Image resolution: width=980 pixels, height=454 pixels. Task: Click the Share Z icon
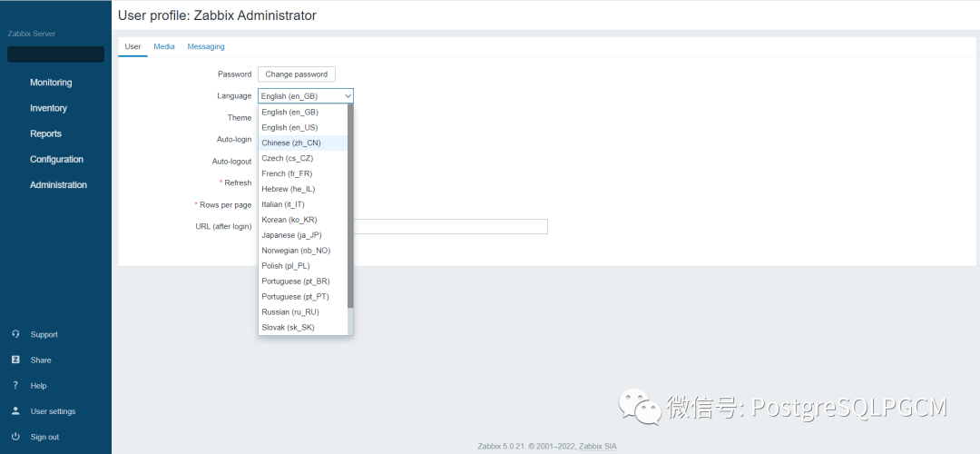coord(15,360)
